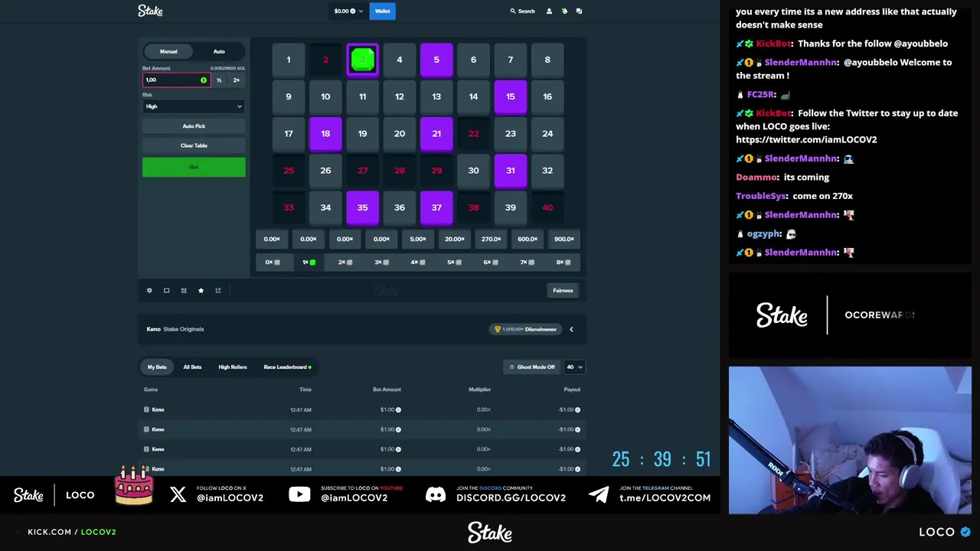Open the Fairness button
Viewport: 980px width, 551px height.
click(x=563, y=291)
